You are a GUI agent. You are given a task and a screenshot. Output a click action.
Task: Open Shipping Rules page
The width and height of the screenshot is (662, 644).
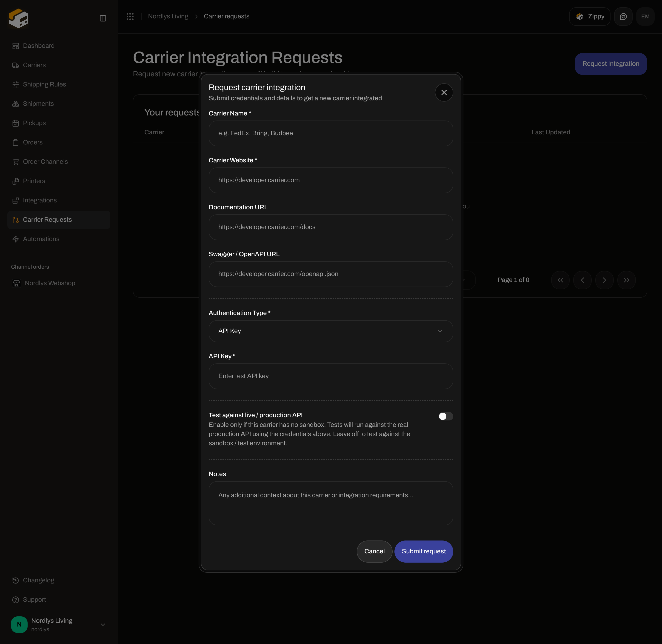coord(59,84)
